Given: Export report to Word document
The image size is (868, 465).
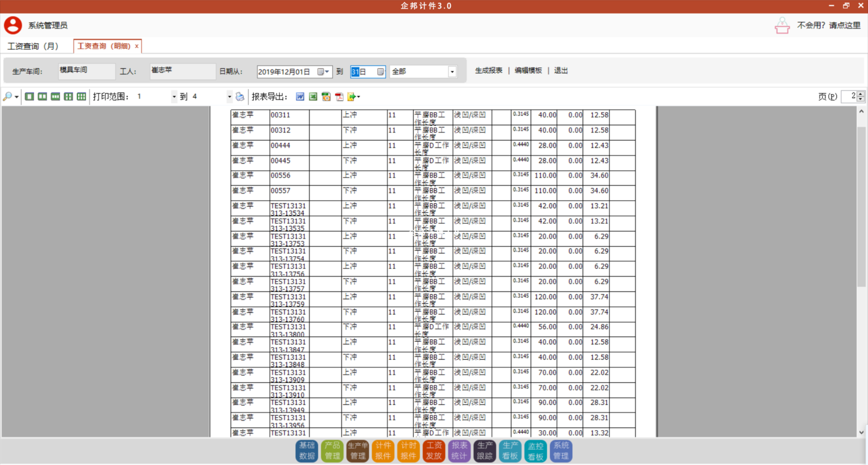Looking at the screenshot, I should click(300, 97).
